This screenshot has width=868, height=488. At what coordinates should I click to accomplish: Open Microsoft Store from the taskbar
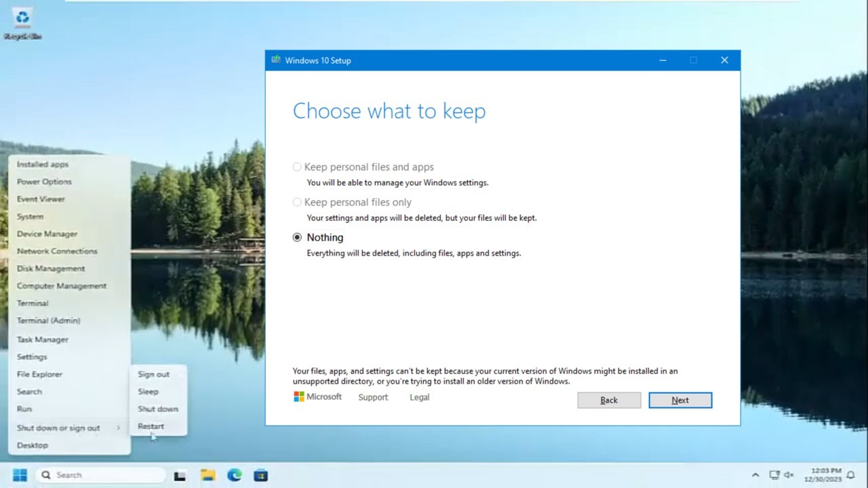[261, 475]
